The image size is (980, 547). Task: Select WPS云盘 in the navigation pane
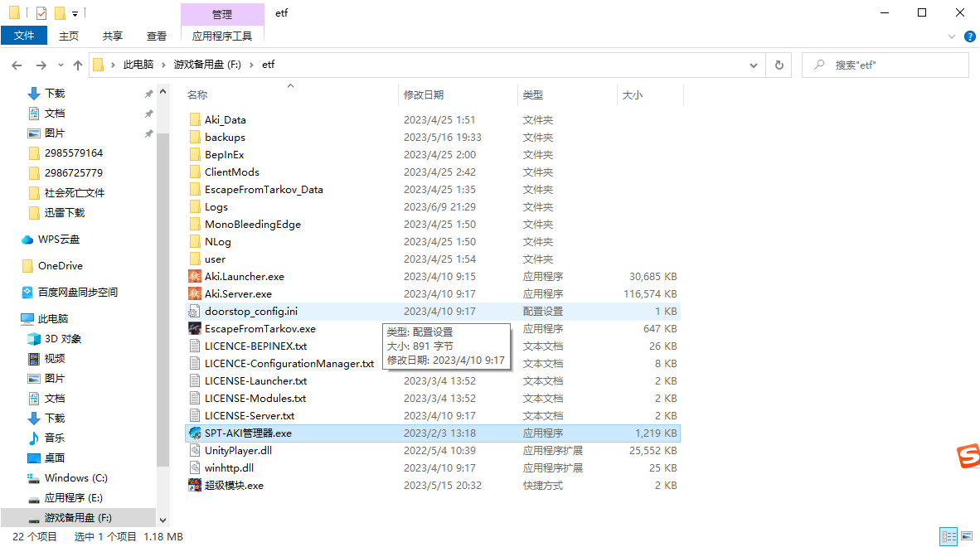(59, 240)
